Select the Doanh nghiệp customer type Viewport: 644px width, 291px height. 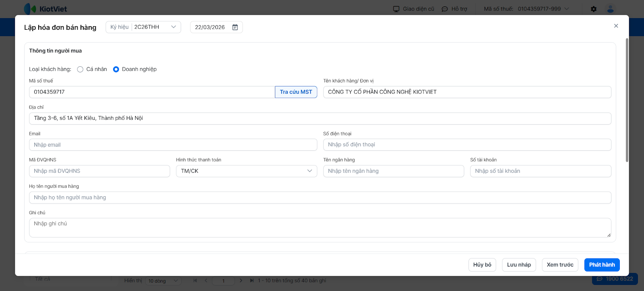pos(116,69)
